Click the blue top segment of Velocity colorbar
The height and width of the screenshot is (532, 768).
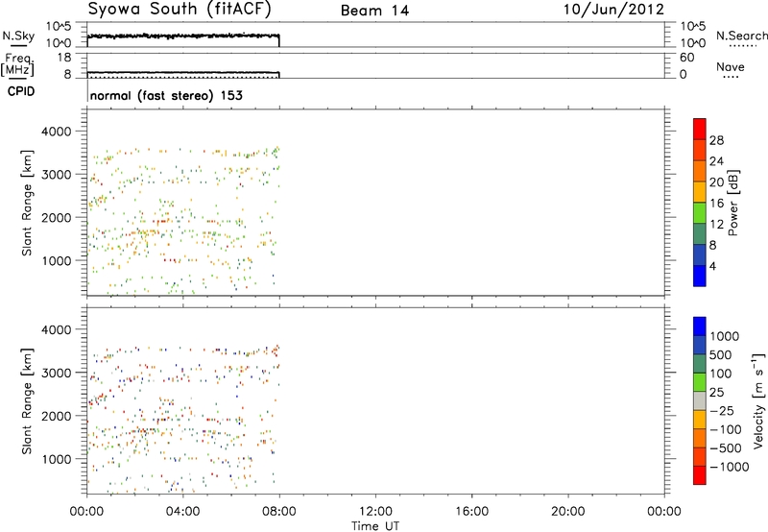pyautogui.click(x=700, y=326)
